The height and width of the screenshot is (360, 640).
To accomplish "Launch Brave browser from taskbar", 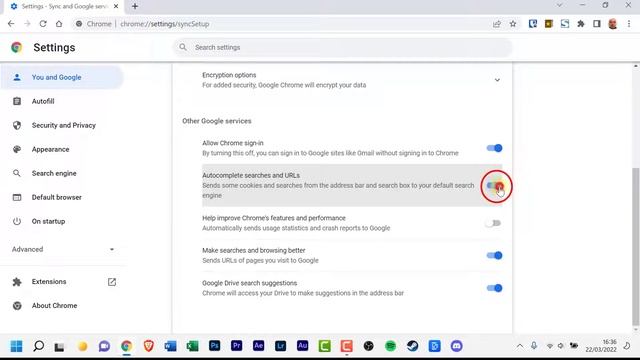I will pos(149,346).
